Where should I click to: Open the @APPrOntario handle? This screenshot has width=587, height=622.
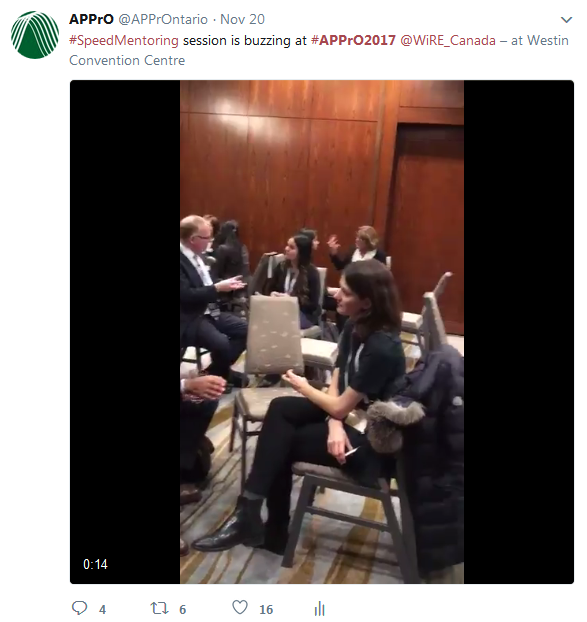click(x=163, y=19)
